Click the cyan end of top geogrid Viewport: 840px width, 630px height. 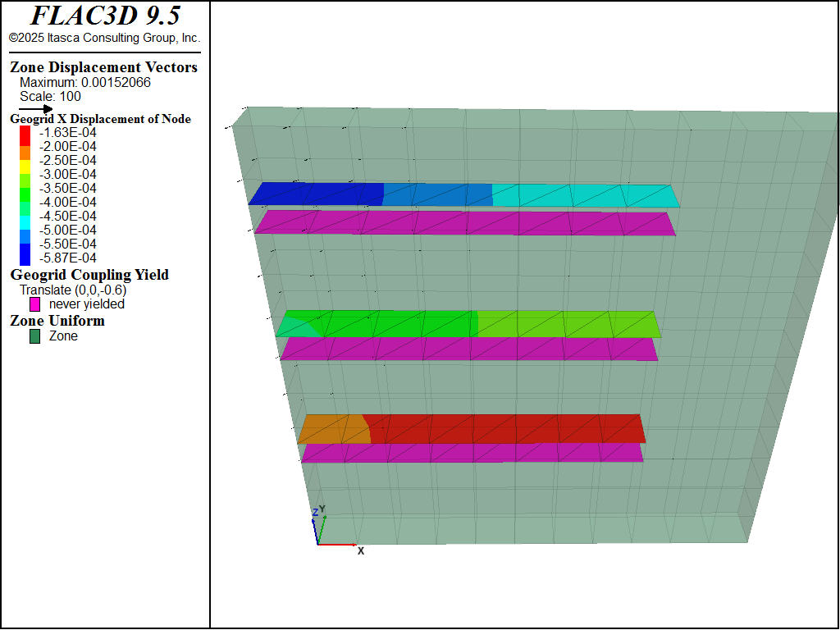[586, 196]
